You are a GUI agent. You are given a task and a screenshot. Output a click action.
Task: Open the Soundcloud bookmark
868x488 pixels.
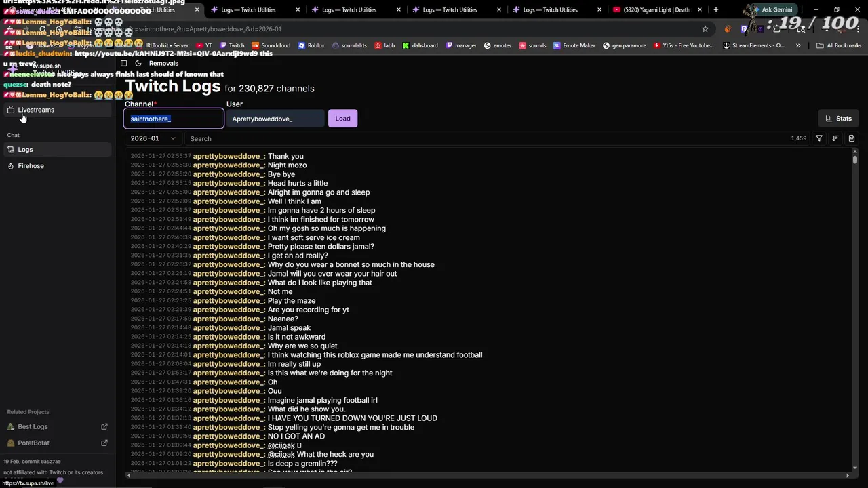271,45
